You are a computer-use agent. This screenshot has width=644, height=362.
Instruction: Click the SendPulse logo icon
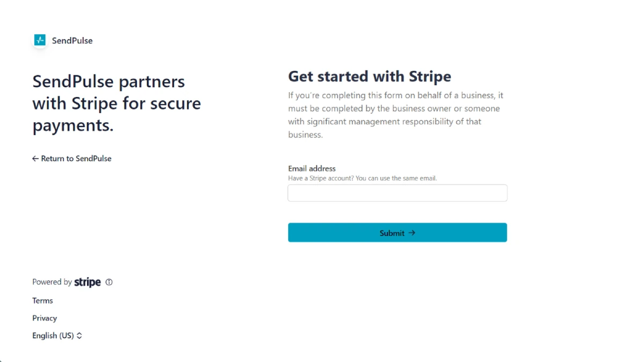40,40
